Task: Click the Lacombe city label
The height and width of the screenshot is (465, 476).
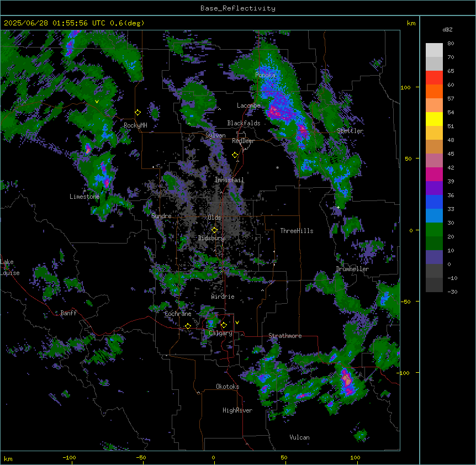Action: coord(248,105)
